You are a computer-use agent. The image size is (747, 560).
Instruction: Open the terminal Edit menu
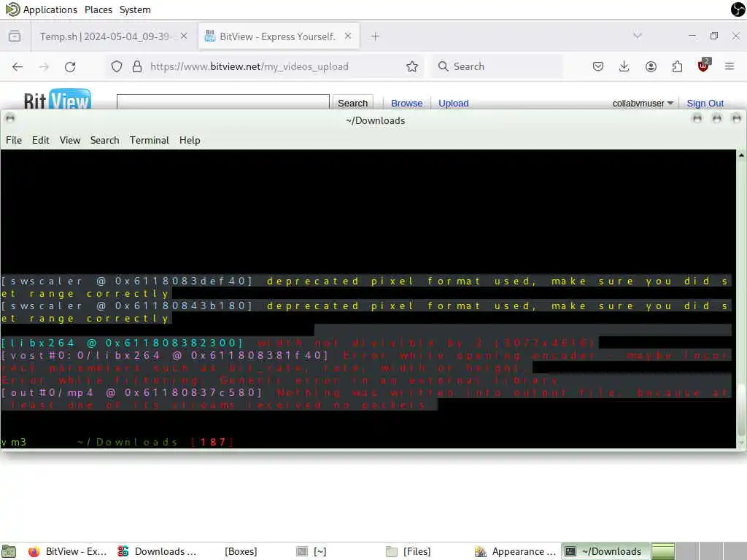[x=41, y=140]
